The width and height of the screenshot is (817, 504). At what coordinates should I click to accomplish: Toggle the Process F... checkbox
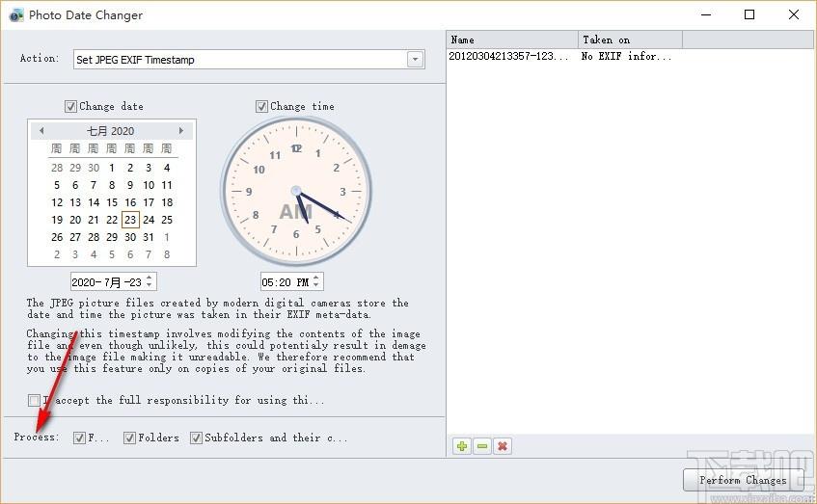(79, 438)
